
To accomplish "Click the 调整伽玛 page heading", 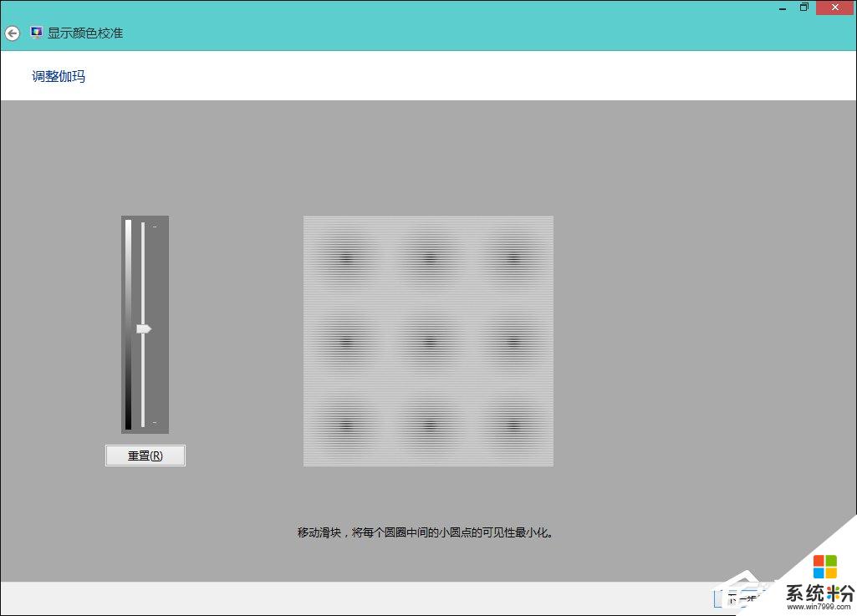I will coord(57,76).
